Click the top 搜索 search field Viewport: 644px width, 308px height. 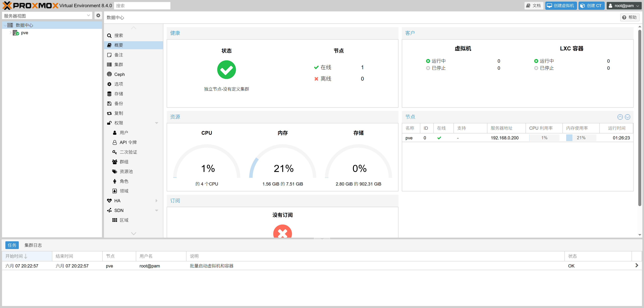coord(142,6)
